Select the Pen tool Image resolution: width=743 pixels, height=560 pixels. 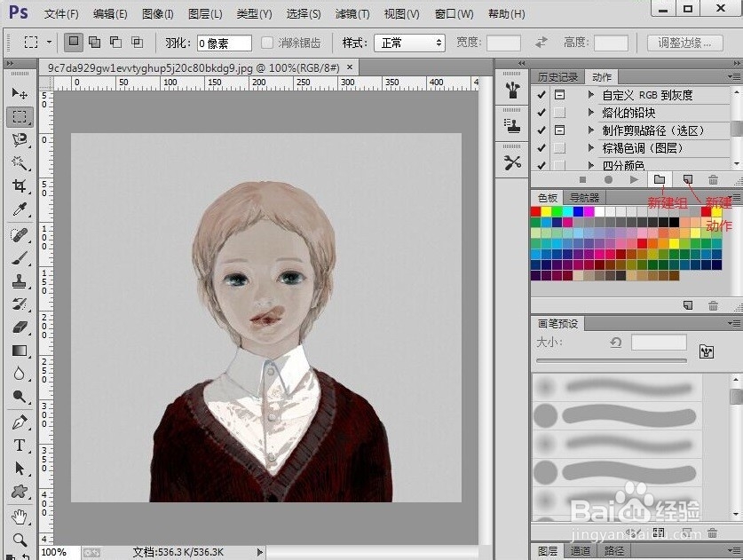(x=20, y=422)
